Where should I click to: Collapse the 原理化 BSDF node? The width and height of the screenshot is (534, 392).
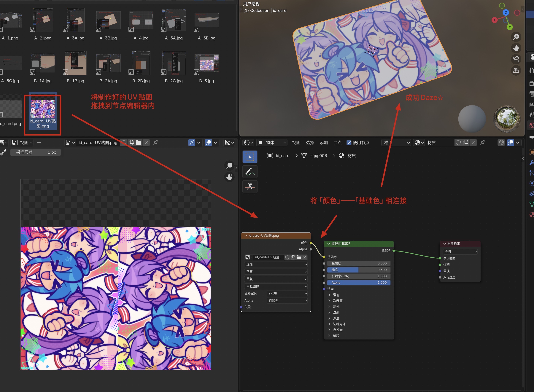click(328, 244)
